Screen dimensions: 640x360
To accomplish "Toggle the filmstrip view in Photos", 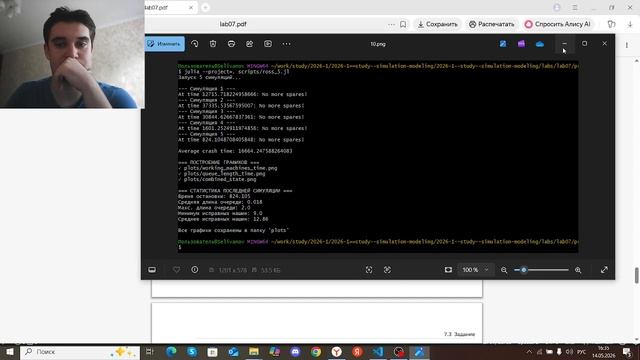I will [x=152, y=270].
